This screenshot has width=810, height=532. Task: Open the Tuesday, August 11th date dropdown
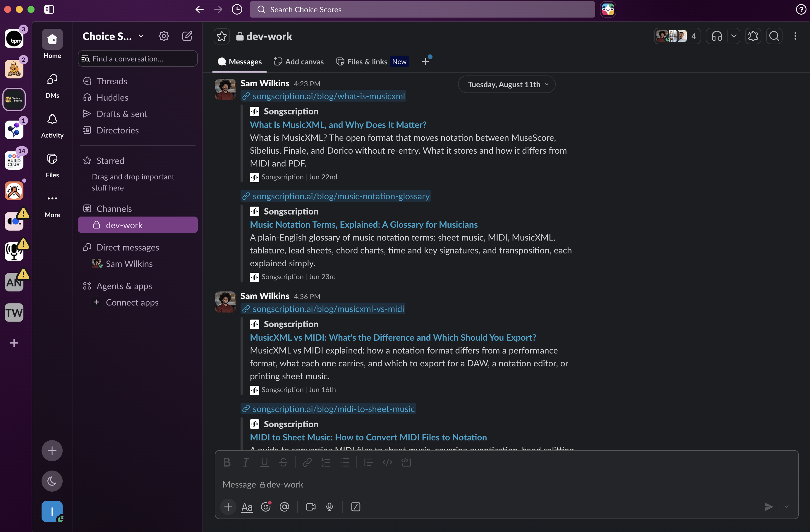point(507,84)
